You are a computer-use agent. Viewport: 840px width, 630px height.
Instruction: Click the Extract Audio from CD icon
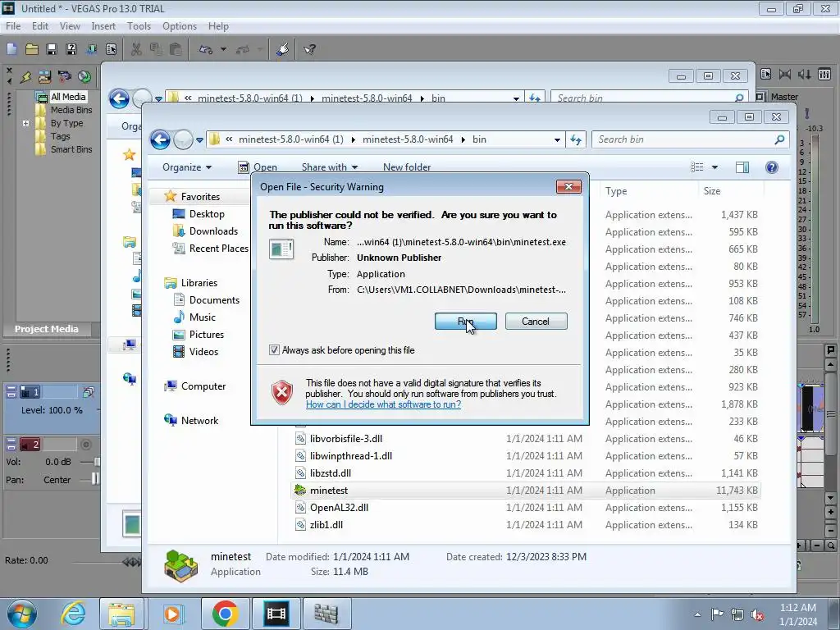click(84, 77)
